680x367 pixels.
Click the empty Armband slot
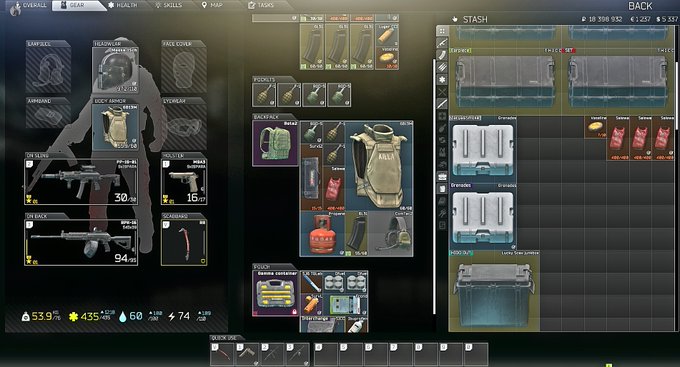[x=48, y=116]
